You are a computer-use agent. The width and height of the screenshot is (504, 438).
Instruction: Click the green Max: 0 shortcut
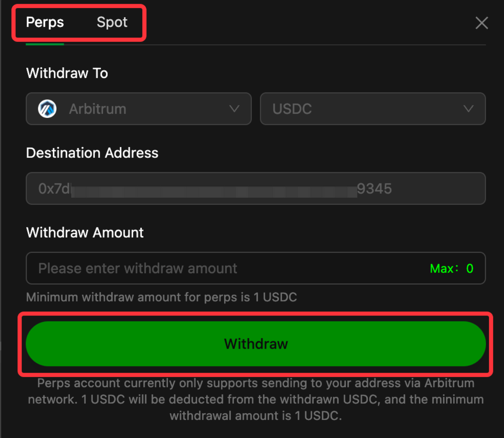click(x=451, y=268)
